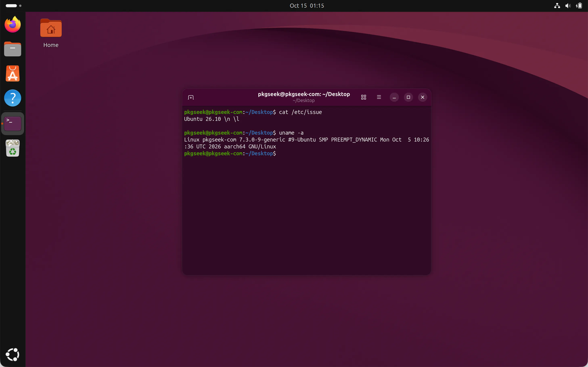Open a new terminal tab
Screen dimensions: 588x367
[191, 97]
